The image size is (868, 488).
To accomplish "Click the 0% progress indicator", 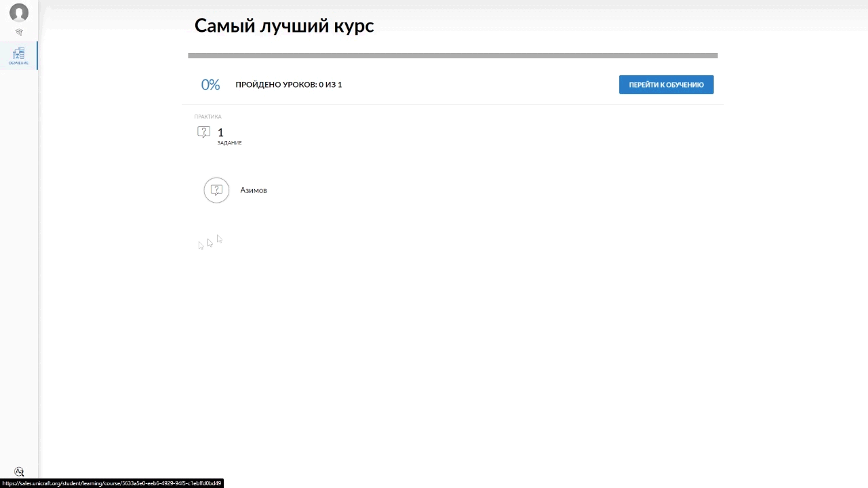I will coord(210,85).
